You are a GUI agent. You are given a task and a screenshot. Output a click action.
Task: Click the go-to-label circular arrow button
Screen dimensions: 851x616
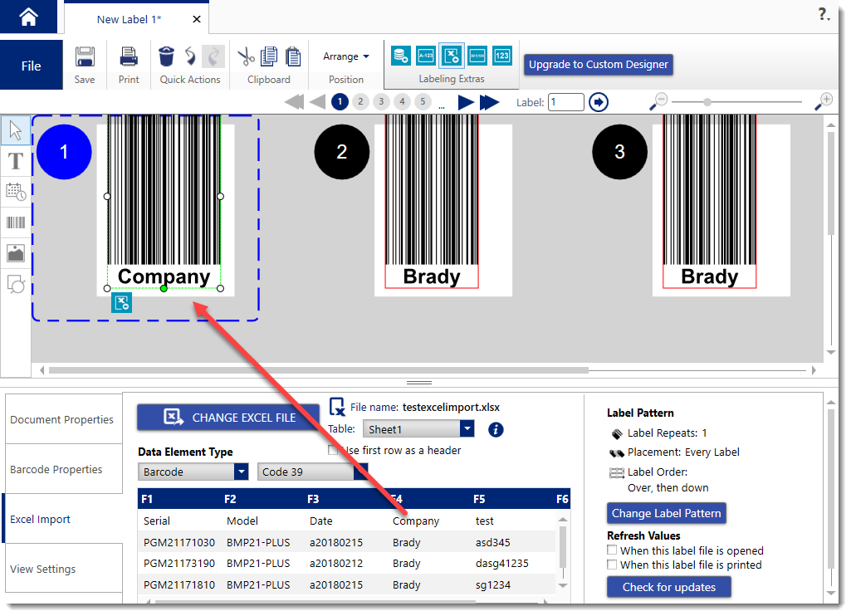click(599, 102)
